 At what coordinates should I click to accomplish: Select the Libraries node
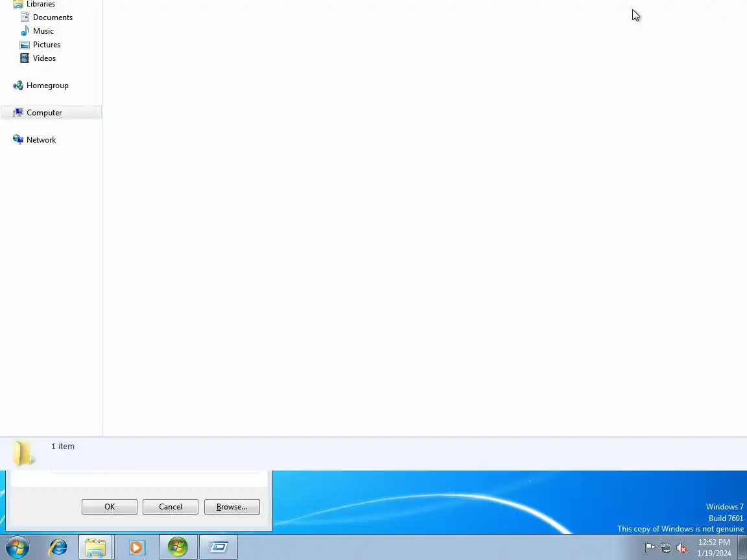(x=34, y=5)
